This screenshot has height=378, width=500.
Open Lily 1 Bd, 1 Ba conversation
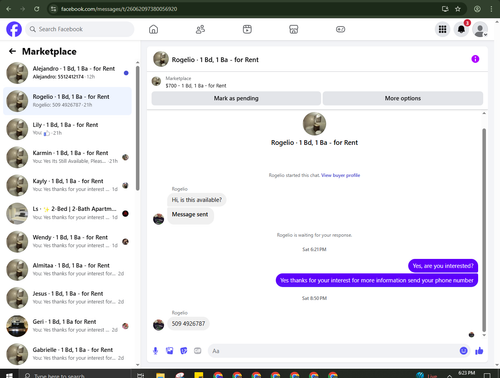pyautogui.click(x=67, y=129)
